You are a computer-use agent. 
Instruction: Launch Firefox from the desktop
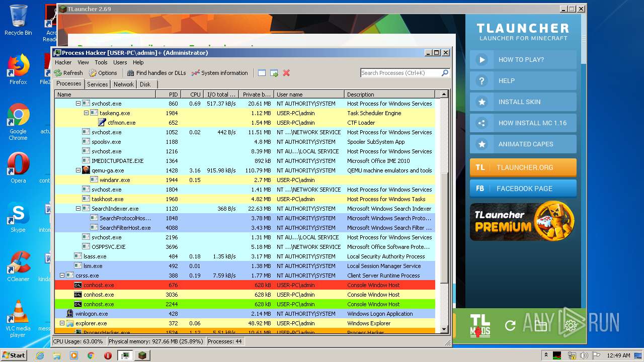18,69
